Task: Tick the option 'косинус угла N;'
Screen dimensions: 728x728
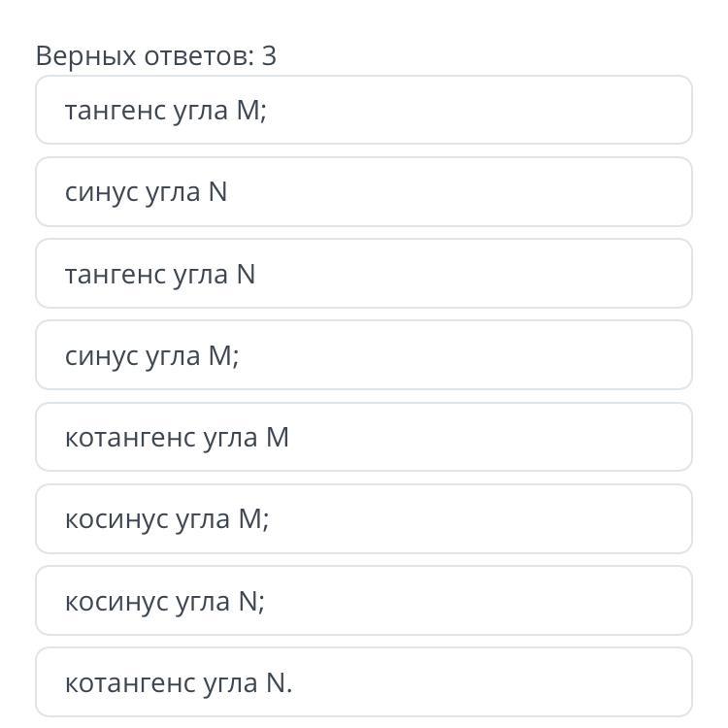Action: (x=363, y=602)
